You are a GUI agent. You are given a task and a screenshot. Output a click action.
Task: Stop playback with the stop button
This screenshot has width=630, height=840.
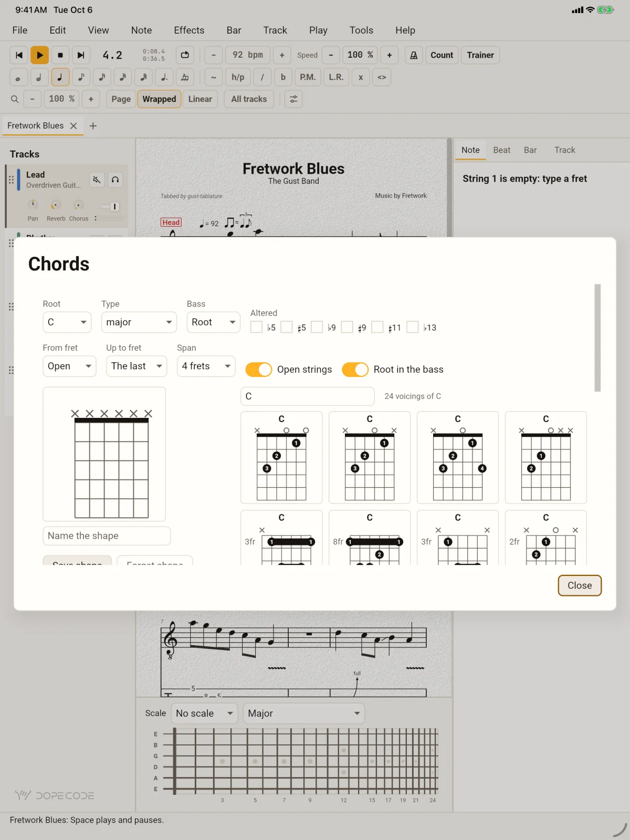(60, 55)
